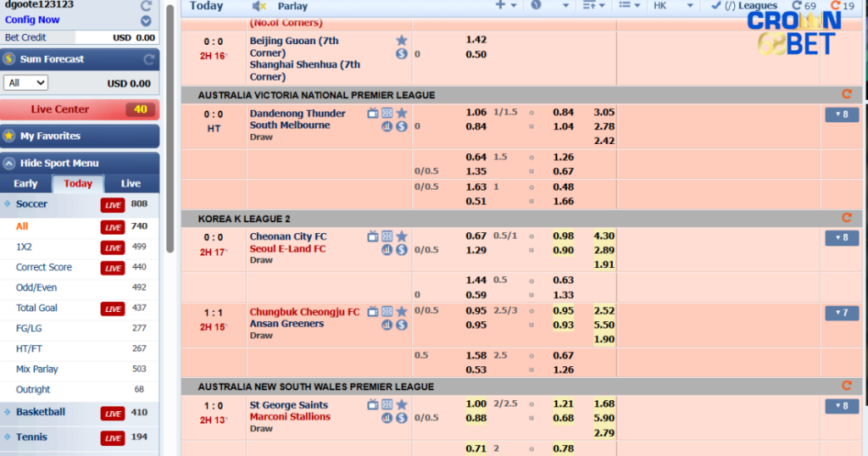The image size is (868, 456).
Task: Switch to the Early tab
Action: [x=25, y=184]
